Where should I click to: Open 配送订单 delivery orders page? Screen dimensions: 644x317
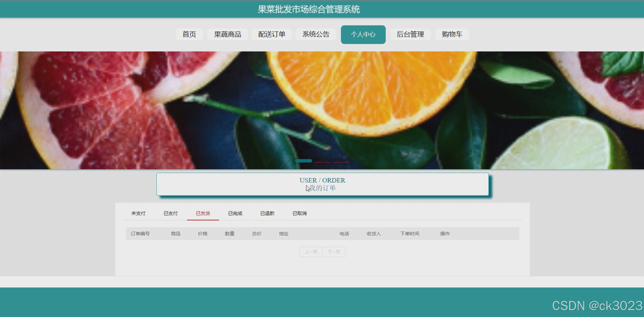271,34
